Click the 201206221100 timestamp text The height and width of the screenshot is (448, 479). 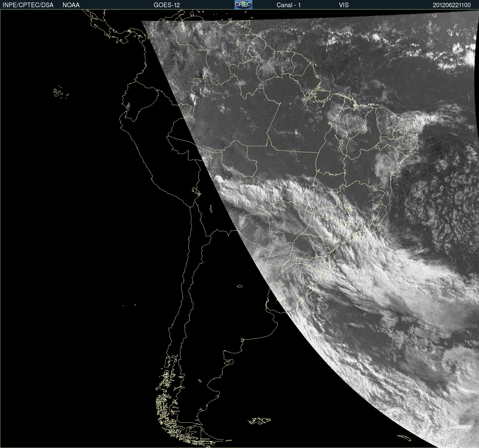coord(452,5)
